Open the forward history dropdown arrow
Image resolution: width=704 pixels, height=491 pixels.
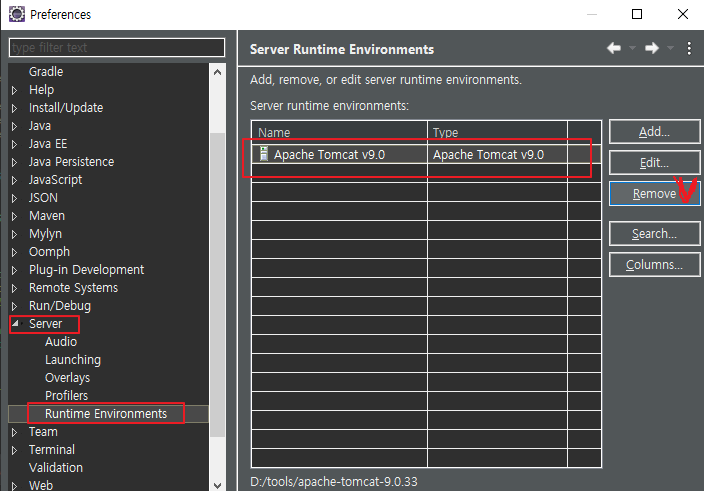pos(670,48)
